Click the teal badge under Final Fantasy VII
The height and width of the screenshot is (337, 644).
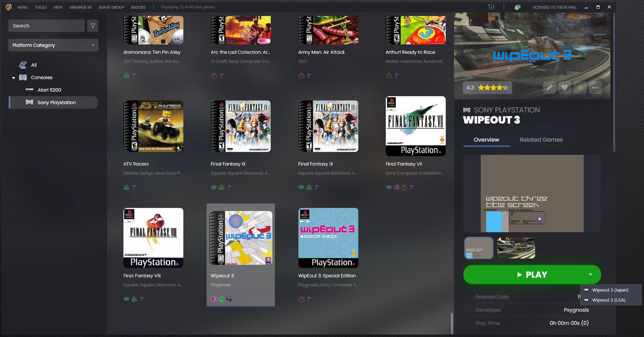pos(389,187)
